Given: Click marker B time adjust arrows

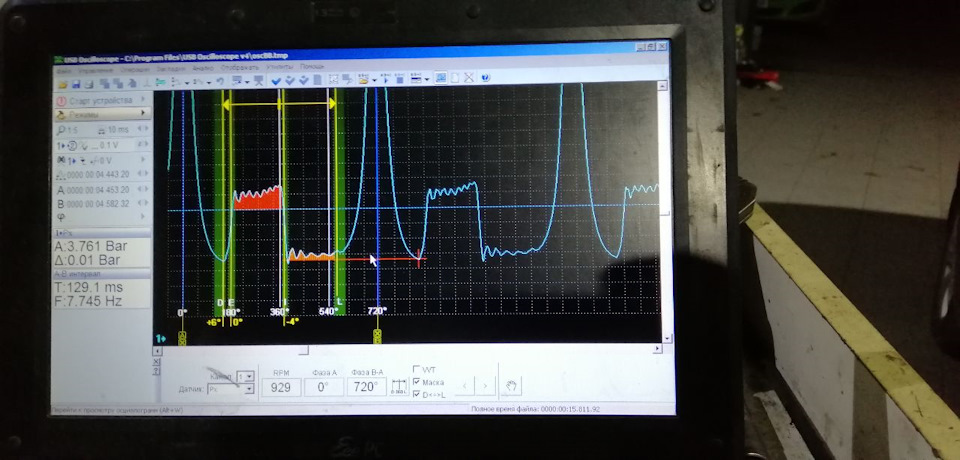Looking at the screenshot, I should pos(142,203).
